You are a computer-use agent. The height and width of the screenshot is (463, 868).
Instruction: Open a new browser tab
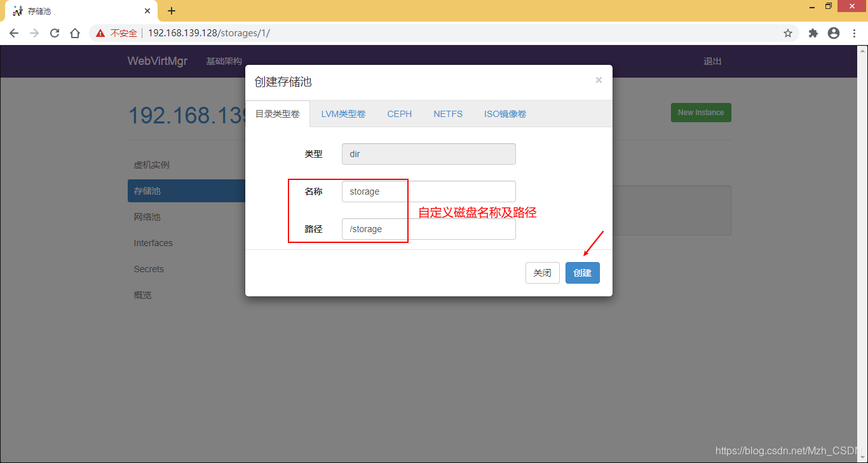click(x=172, y=11)
